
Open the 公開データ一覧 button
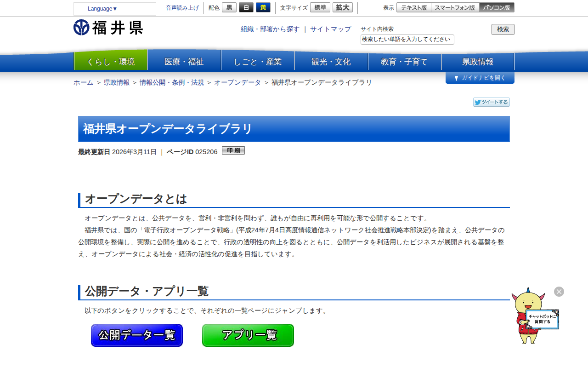137,335
